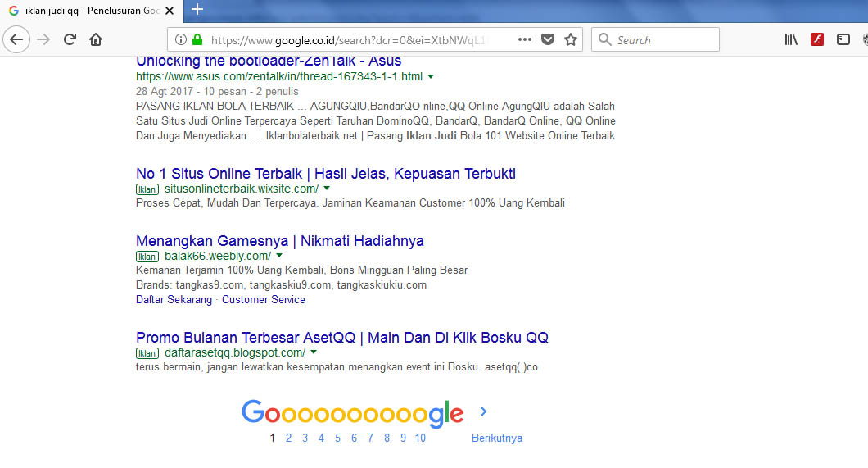Click the red Flash extension icon

point(817,39)
